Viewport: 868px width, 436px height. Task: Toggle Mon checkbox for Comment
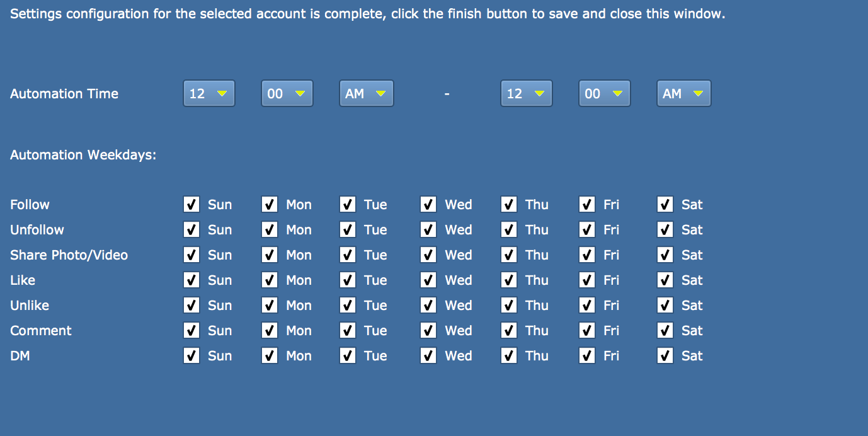(270, 330)
